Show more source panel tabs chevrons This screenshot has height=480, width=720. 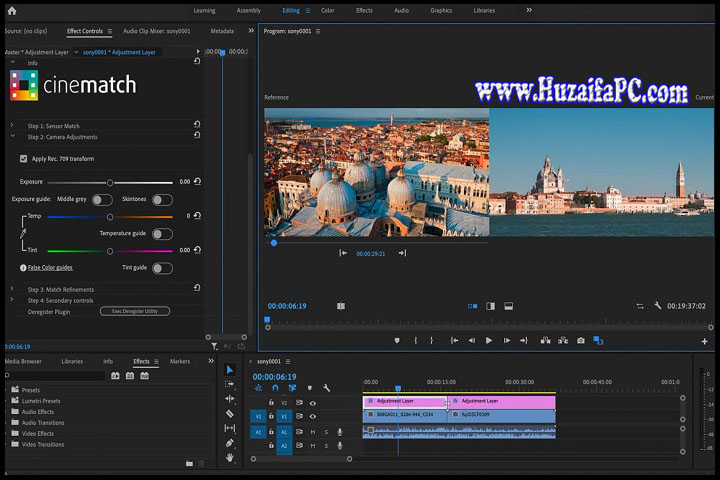coord(251,31)
